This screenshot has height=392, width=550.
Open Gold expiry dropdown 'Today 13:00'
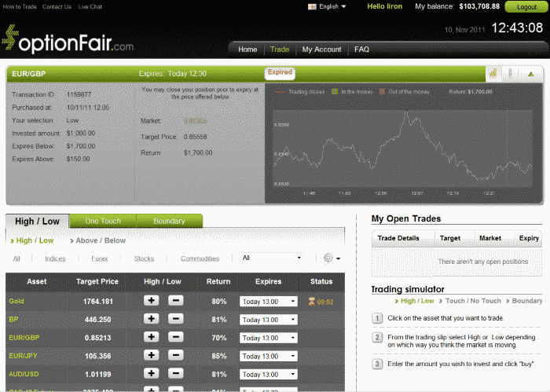pos(269,301)
